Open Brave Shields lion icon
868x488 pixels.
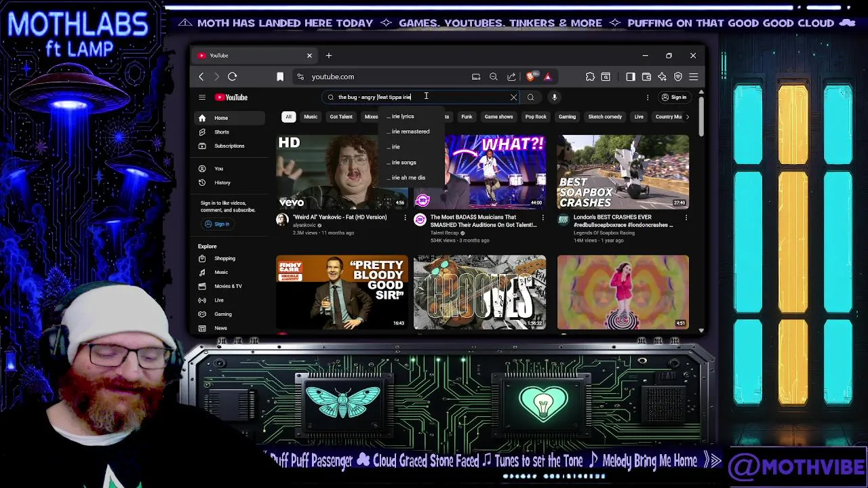click(x=530, y=76)
